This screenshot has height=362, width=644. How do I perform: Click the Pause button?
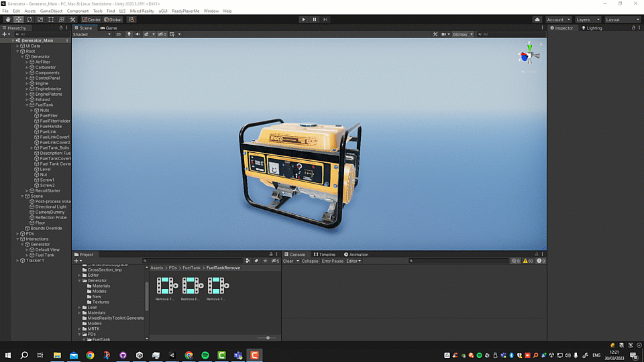tap(314, 19)
